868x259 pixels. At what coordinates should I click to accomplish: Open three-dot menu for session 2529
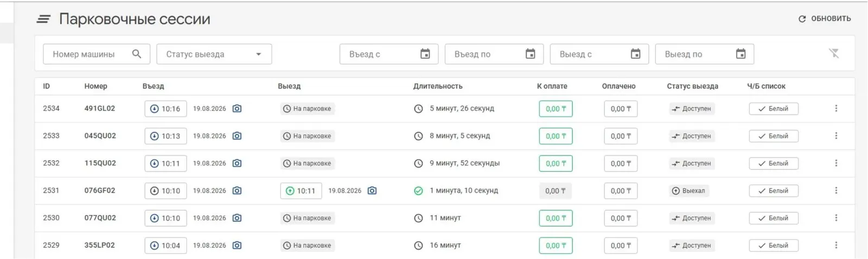[836, 245]
